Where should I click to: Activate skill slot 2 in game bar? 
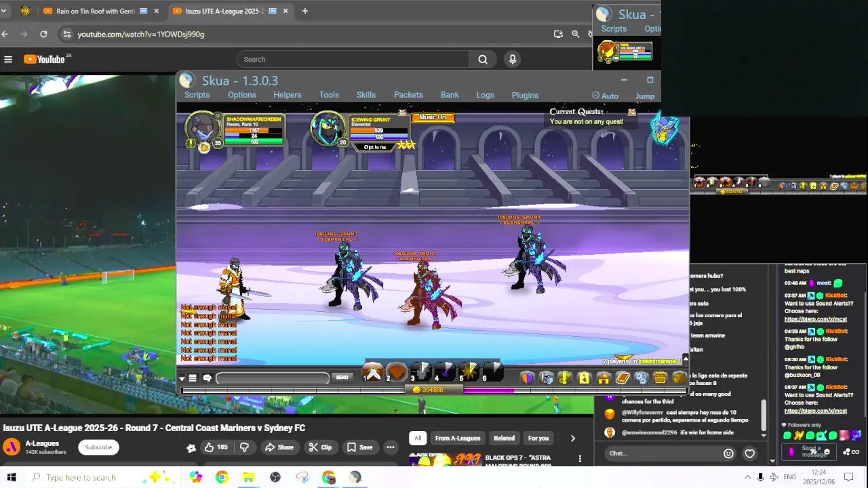[x=397, y=372]
